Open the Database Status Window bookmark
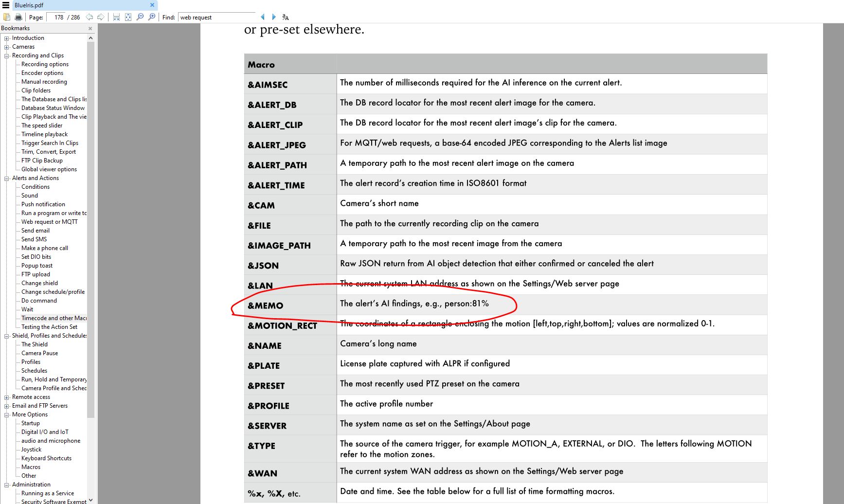Screen dimensions: 844x504 pyautogui.click(x=53, y=108)
